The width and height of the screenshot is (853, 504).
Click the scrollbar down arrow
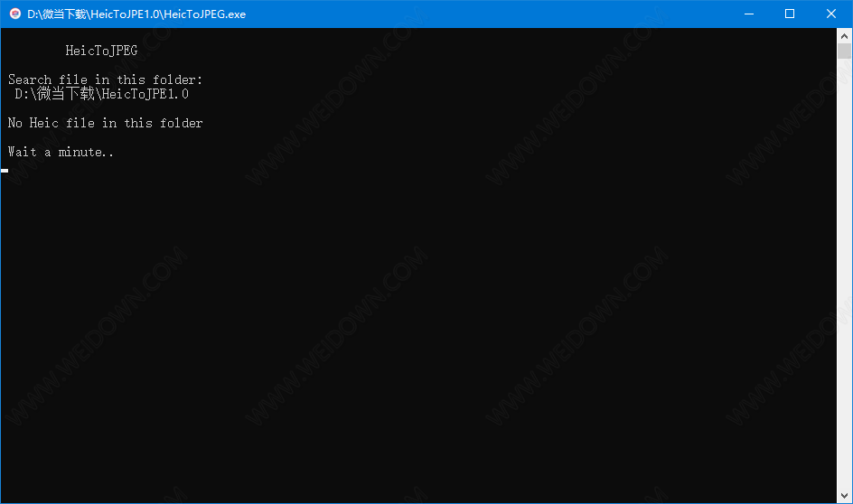pos(844,495)
